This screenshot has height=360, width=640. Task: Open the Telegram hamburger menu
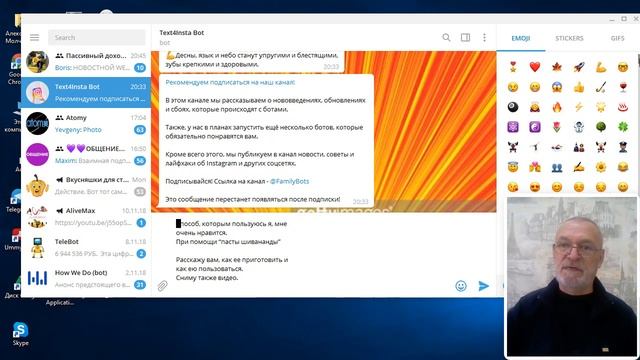[x=34, y=38]
